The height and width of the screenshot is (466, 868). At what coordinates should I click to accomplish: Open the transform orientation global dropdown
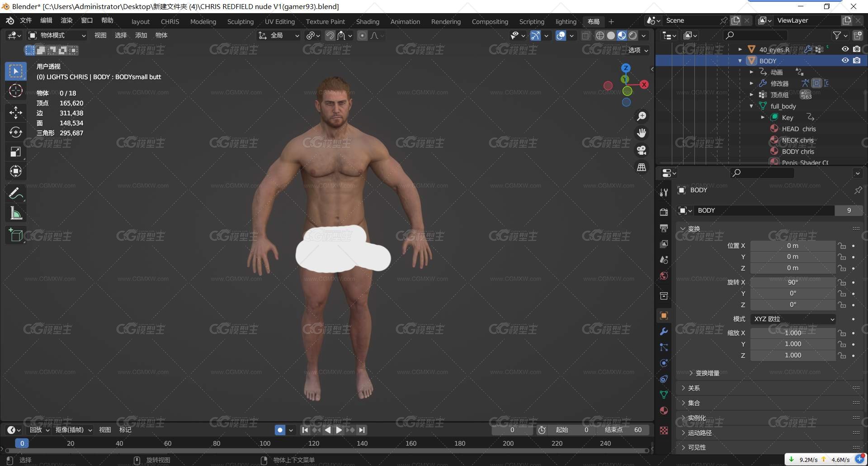point(278,35)
